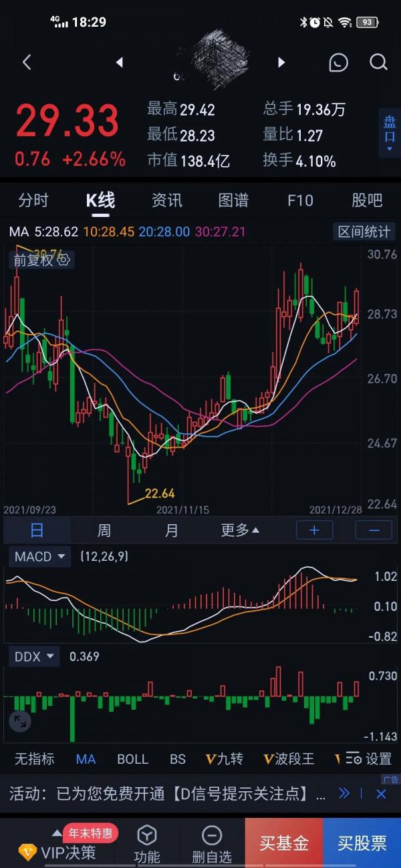The image size is (401, 868).
Task: Tap the alarm clock status icon
Action: 315,22
